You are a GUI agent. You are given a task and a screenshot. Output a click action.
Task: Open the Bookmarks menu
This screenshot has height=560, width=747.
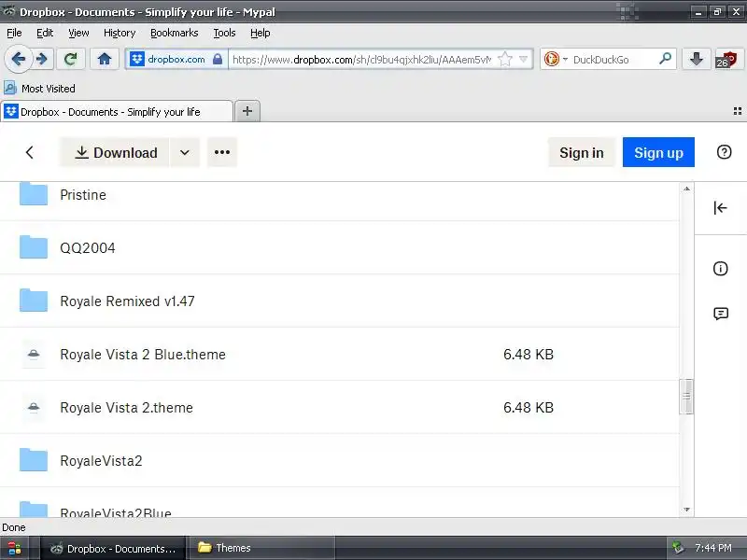[175, 33]
